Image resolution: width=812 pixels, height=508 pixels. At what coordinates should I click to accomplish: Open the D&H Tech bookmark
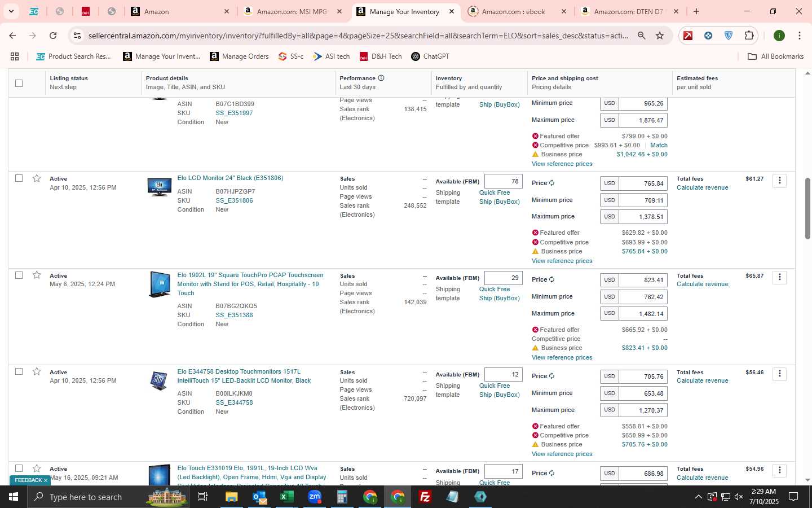[381, 56]
